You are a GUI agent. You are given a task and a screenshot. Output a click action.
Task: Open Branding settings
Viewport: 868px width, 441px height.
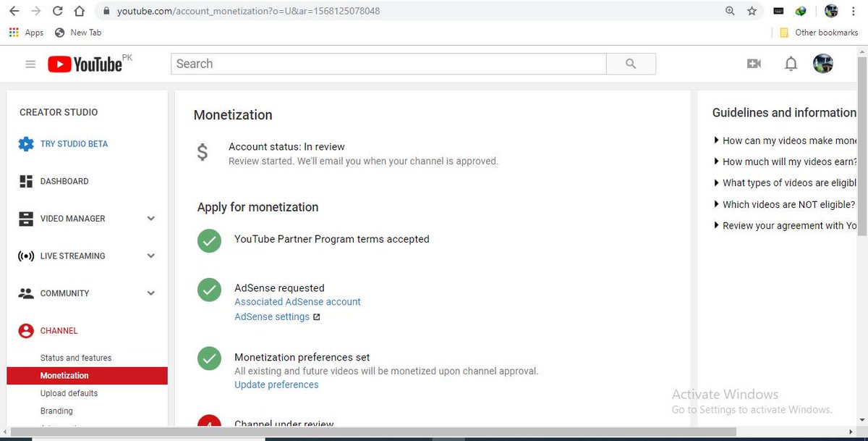(x=56, y=411)
